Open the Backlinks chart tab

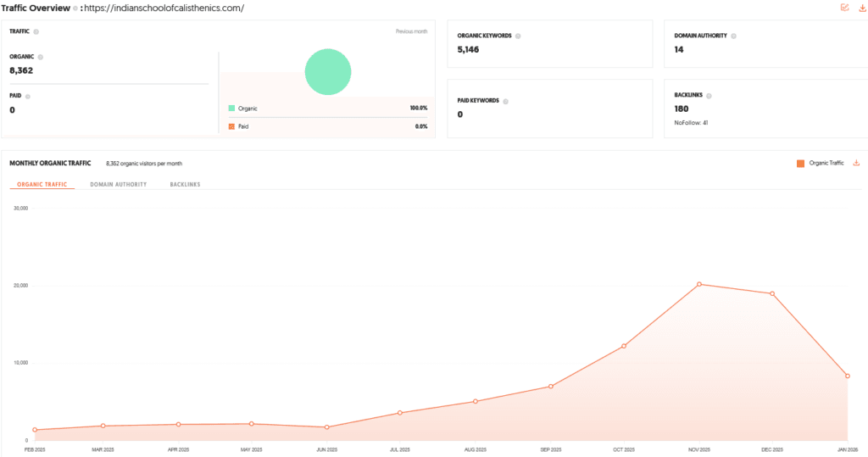pyautogui.click(x=185, y=184)
